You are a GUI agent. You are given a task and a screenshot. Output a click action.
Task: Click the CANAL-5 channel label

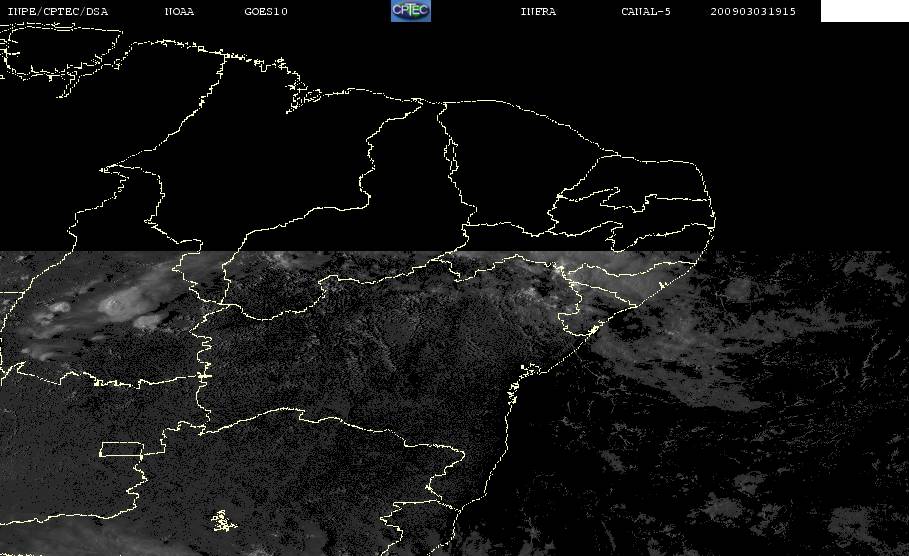(x=646, y=11)
